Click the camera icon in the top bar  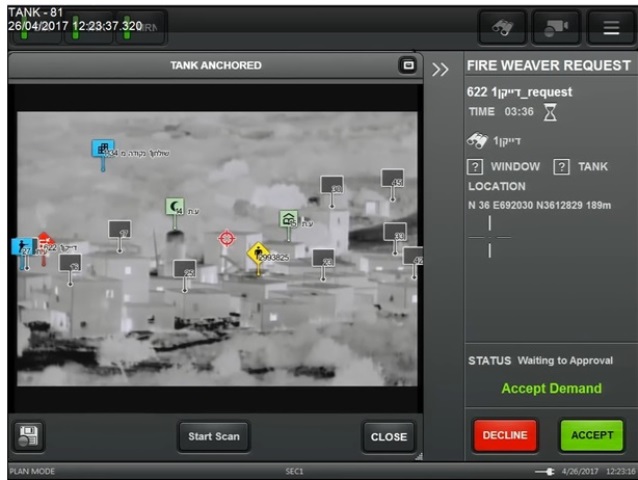point(555,27)
